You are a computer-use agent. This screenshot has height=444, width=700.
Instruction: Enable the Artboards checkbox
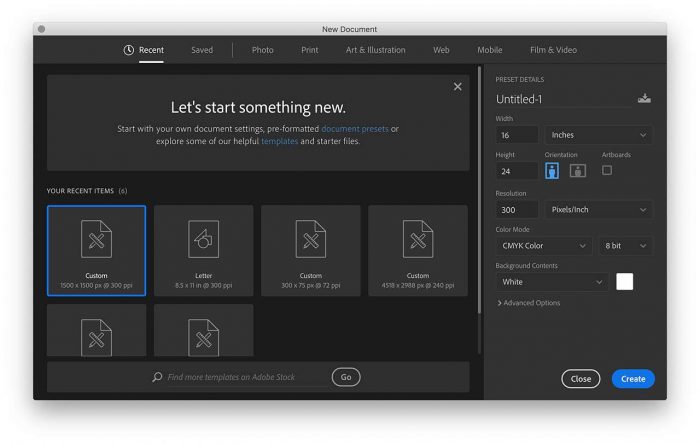coord(607,170)
